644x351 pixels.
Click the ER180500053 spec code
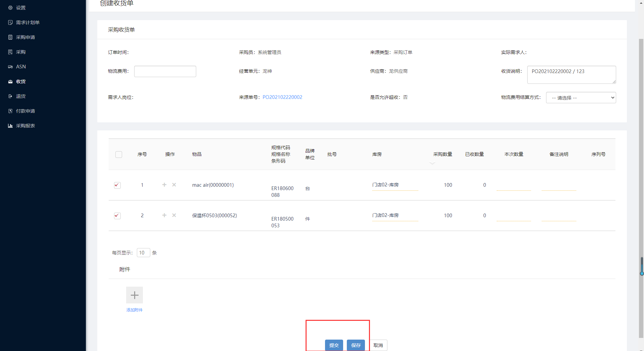[x=282, y=222]
